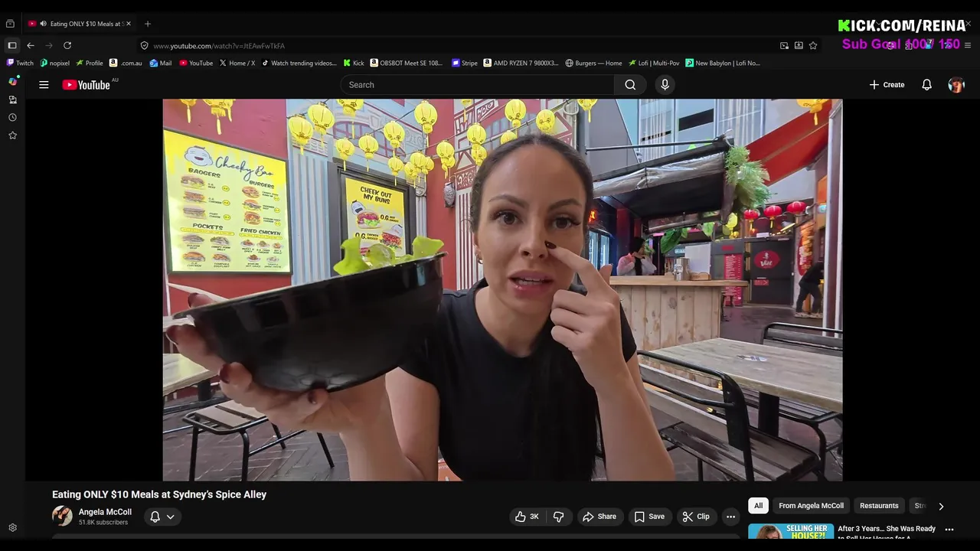
Task: Close the Eating ONLY $10 Meals tab
Action: pos(129,24)
